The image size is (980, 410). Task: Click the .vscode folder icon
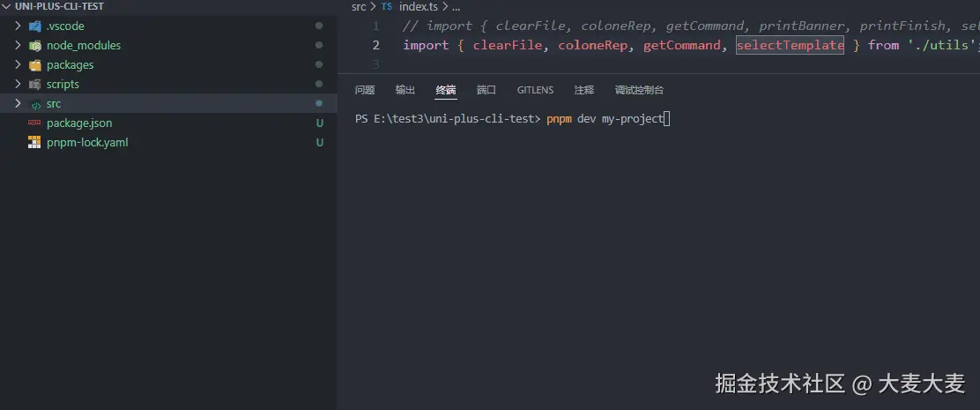(x=35, y=26)
